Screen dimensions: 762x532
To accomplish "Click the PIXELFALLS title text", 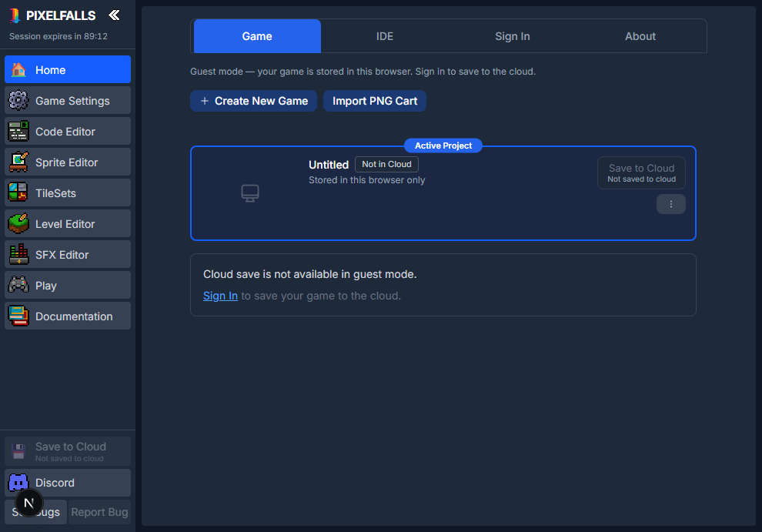I will (x=61, y=15).
